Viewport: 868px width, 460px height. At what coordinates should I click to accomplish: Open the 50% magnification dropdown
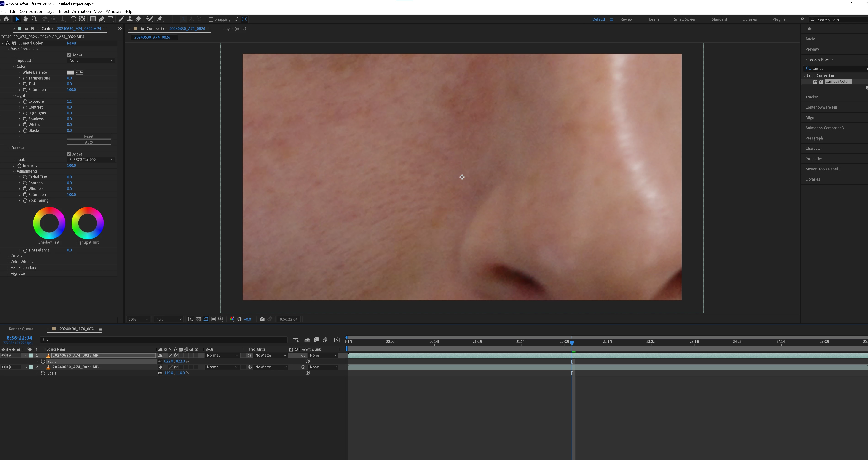pos(138,319)
